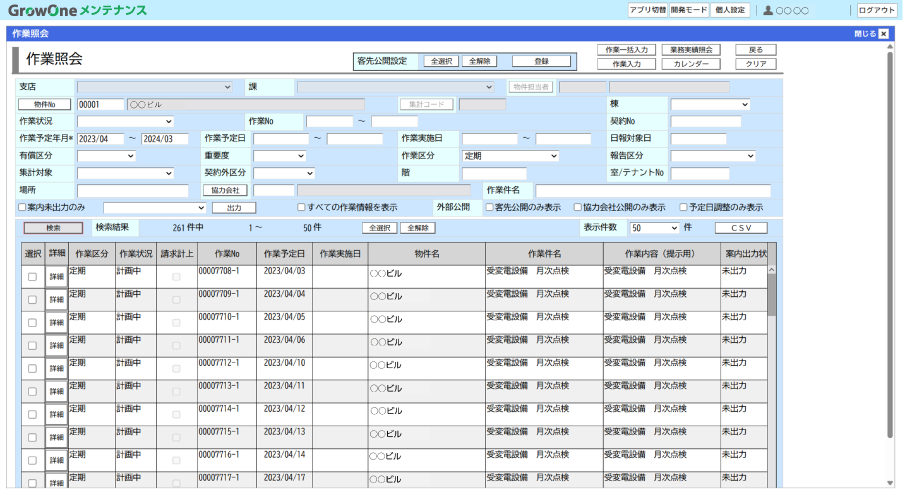Click the end month field 2024/03

tap(165, 139)
